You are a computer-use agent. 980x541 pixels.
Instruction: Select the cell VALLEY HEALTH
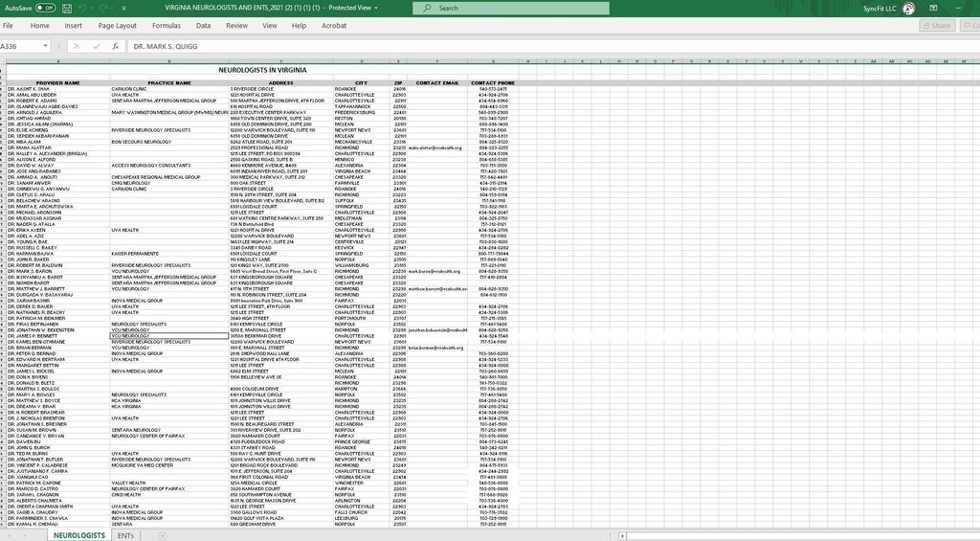169,483
